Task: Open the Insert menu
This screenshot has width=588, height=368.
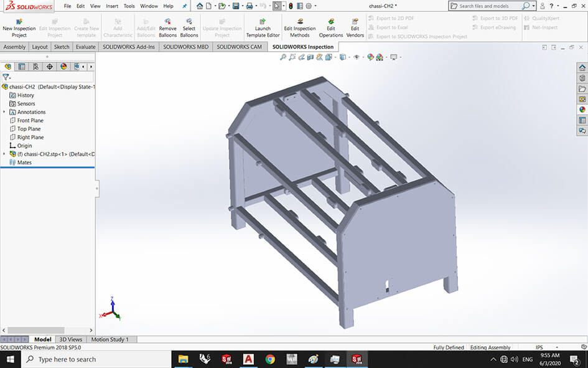Action: [x=112, y=6]
